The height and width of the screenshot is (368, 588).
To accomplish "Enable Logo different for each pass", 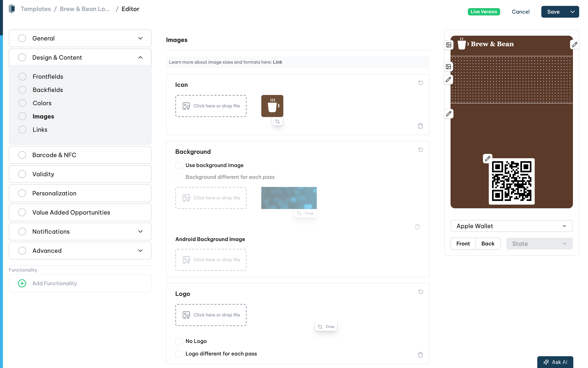I will (x=179, y=354).
